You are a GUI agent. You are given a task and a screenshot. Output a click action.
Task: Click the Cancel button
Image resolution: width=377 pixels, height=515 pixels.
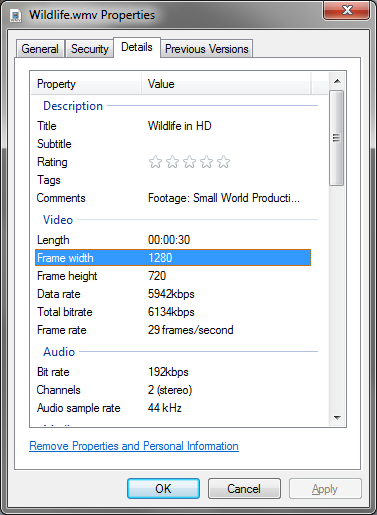244,489
